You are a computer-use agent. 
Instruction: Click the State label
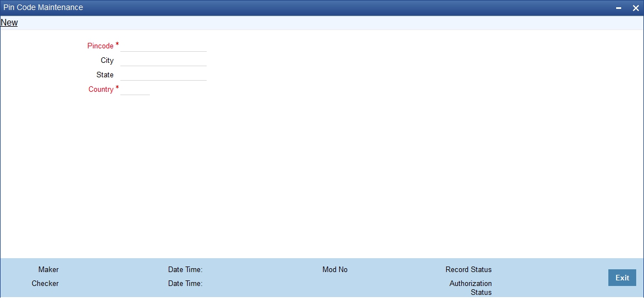click(x=105, y=75)
